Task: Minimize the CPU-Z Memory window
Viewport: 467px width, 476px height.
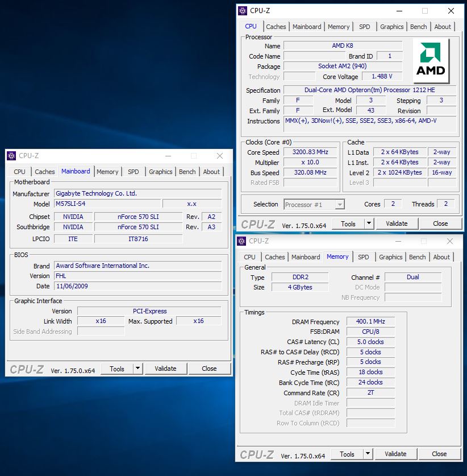Action: pyautogui.click(x=398, y=241)
